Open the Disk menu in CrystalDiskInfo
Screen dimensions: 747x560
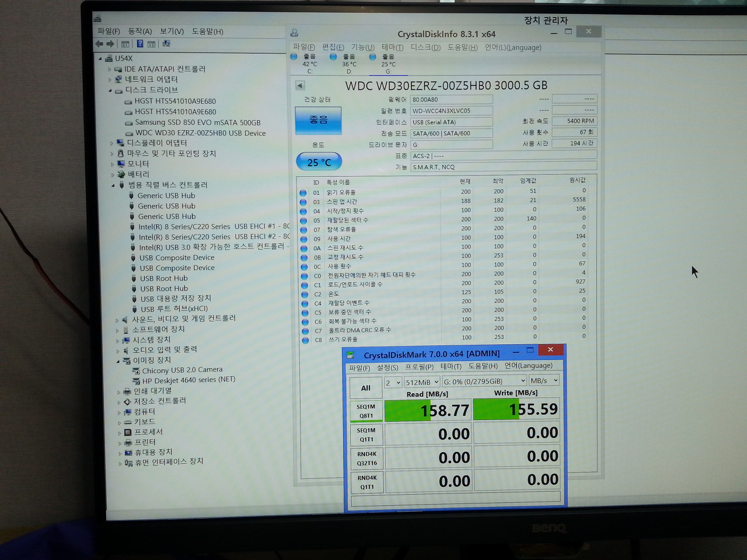pos(425,47)
